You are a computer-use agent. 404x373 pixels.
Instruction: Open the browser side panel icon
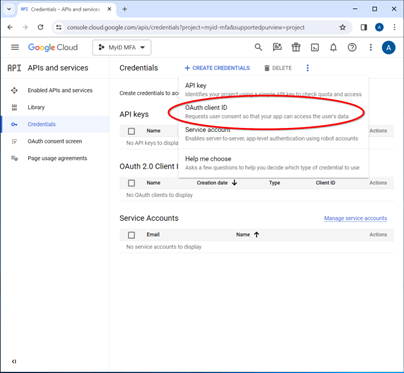click(x=364, y=27)
